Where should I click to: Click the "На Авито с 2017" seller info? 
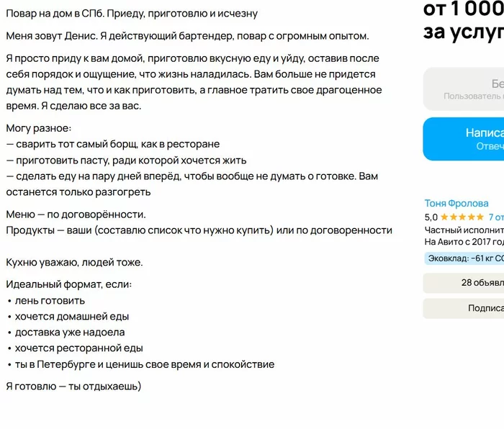pos(464,242)
